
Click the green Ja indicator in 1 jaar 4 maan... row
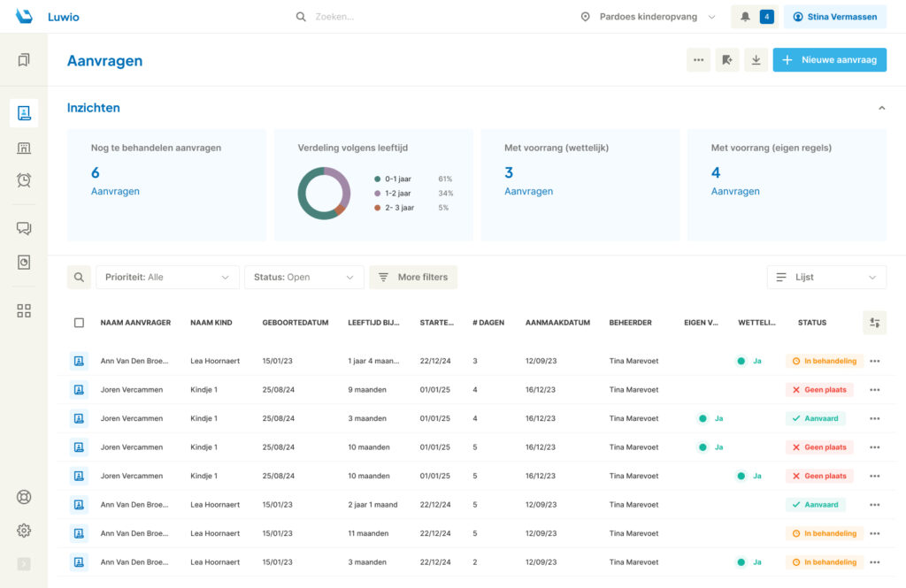point(749,361)
